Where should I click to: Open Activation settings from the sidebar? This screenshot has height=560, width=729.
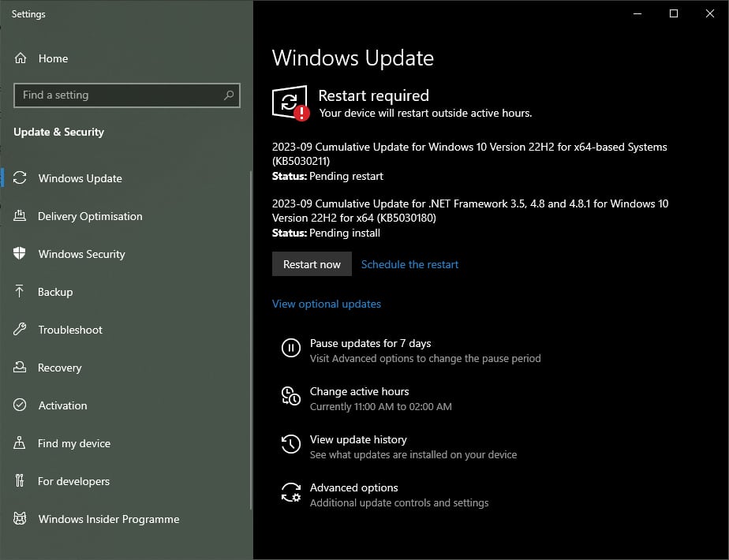62,405
